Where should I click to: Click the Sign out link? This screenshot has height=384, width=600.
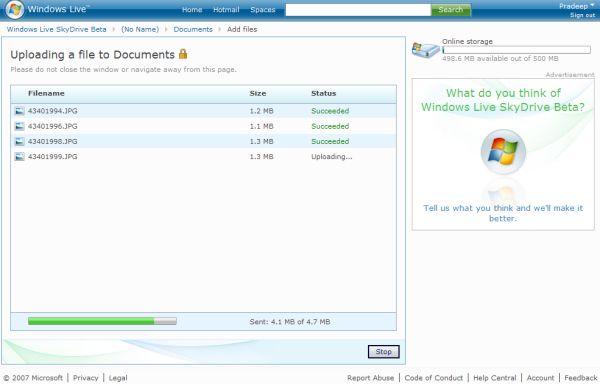pos(582,15)
